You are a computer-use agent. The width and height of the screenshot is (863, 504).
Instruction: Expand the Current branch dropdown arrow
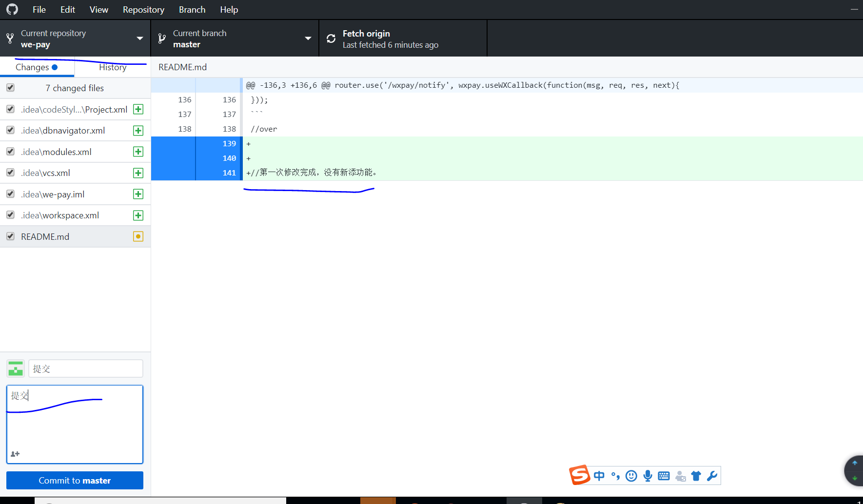308,39
